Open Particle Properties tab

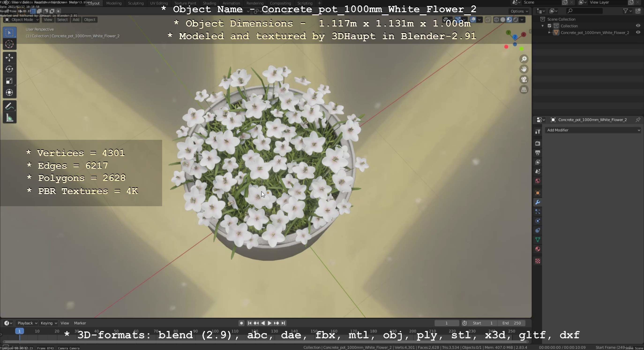click(538, 212)
